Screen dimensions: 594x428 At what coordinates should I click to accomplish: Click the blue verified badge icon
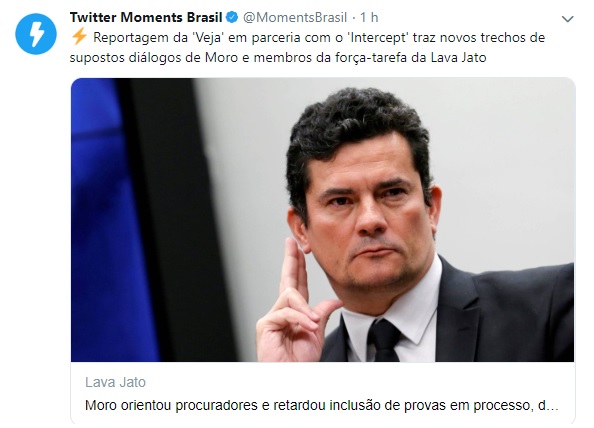(232, 17)
